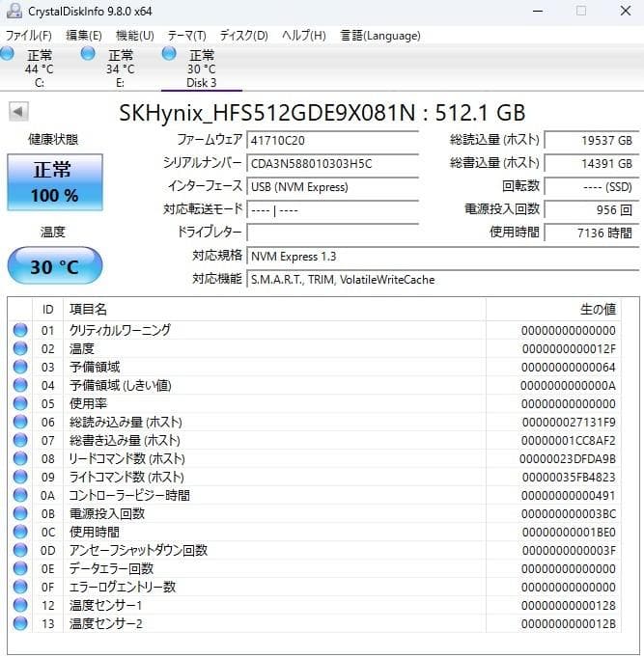This screenshot has width=644, height=658.
Task: Click the empty ドライブレター field
Action: [x=333, y=233]
